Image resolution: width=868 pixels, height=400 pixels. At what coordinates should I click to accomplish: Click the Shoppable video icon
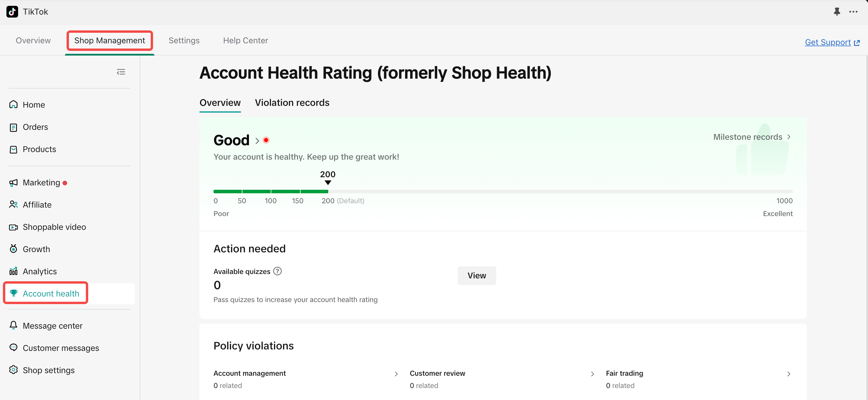point(13,227)
